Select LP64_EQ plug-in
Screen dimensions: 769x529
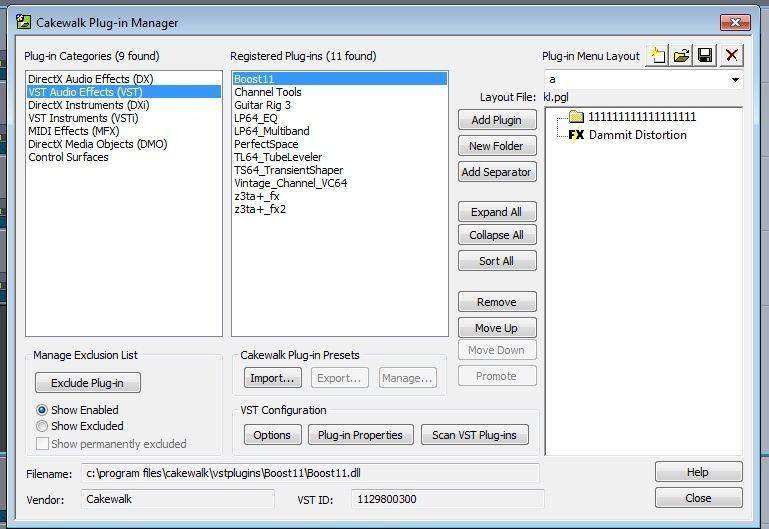click(x=340, y=118)
